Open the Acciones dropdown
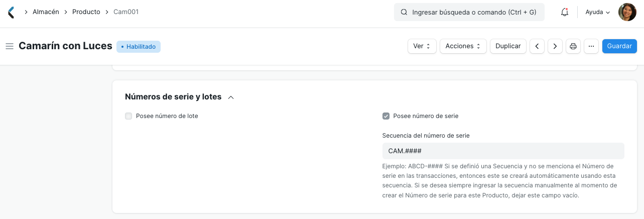Viewport: 644px width, 219px height. point(463,46)
